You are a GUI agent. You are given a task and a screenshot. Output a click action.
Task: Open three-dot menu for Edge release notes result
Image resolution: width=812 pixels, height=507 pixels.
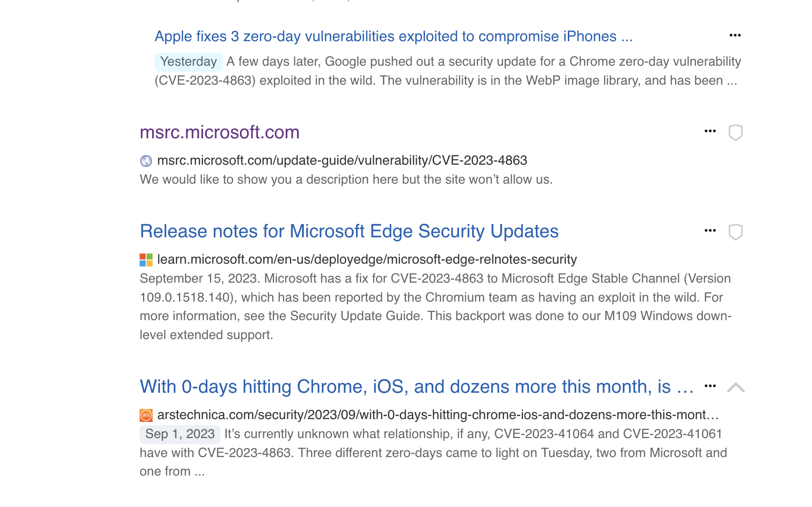(x=710, y=231)
